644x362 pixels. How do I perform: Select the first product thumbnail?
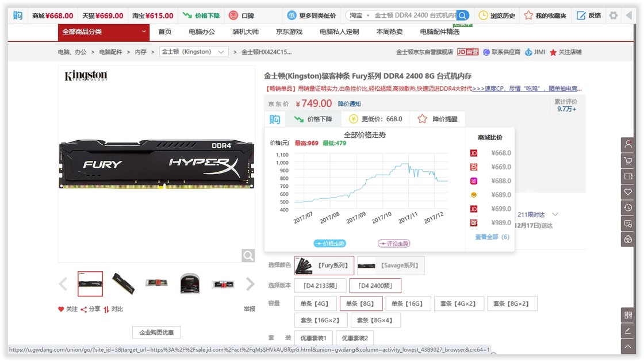tap(90, 284)
